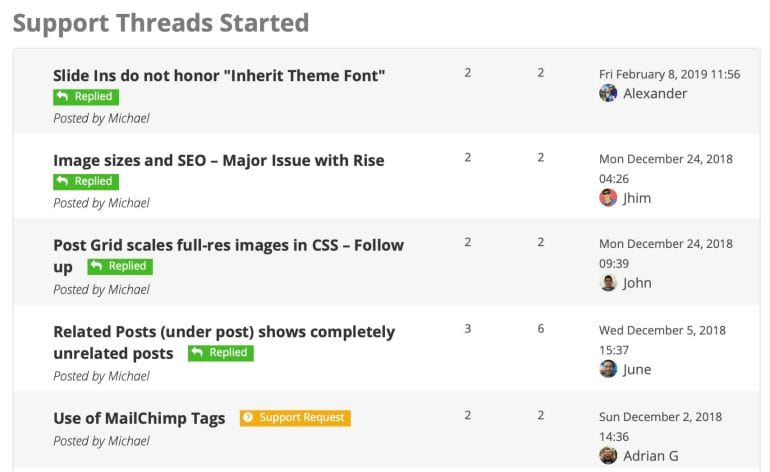Click June's name link

click(x=637, y=369)
